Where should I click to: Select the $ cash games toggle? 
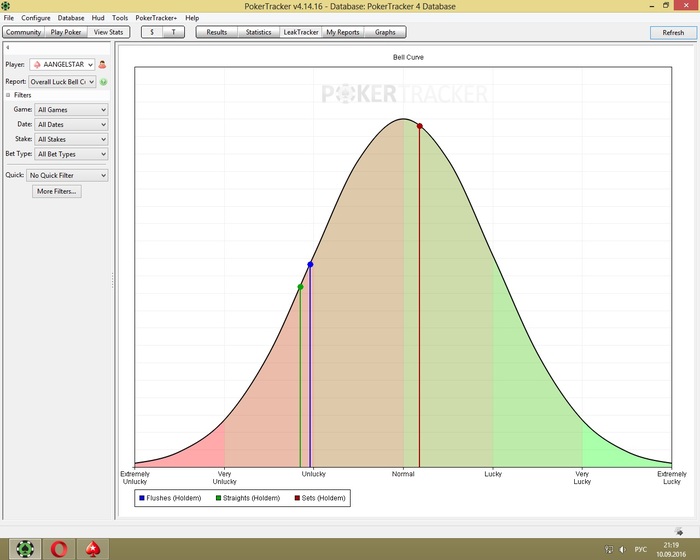coord(152,32)
